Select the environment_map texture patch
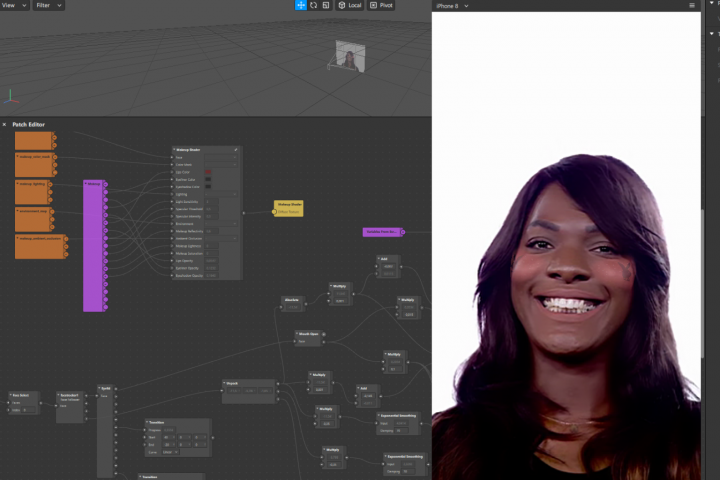Image resolution: width=720 pixels, height=480 pixels. 34,219
